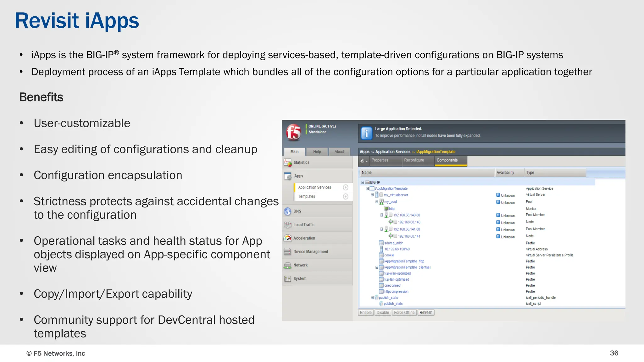This screenshot has width=644, height=362.
Task: Click the Local Traffic icon
Action: point(287,225)
